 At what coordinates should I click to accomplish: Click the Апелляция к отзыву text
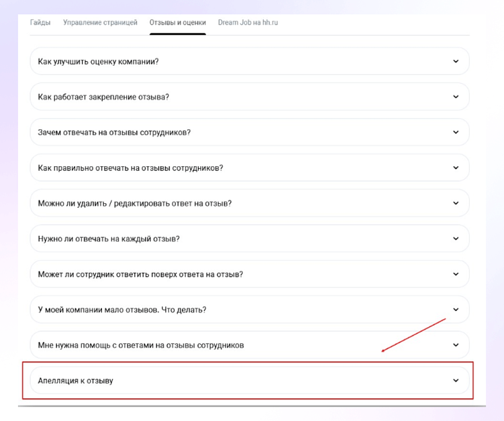[x=76, y=381]
